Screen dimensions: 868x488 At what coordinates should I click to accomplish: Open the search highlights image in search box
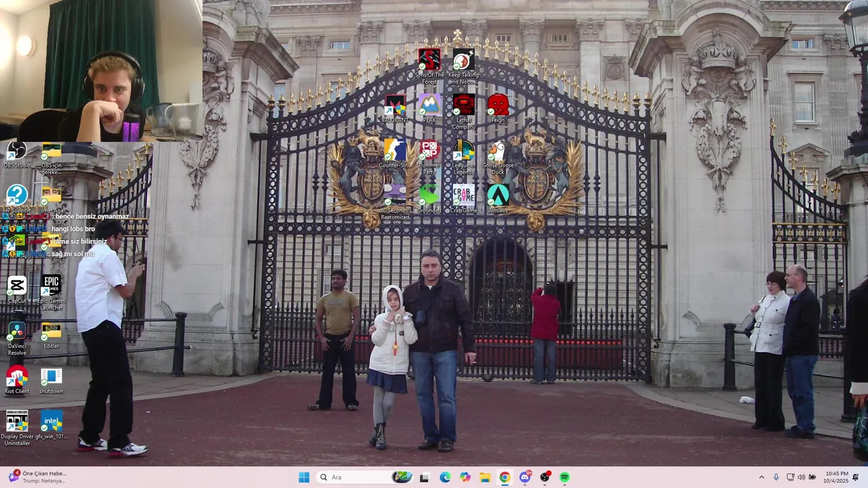click(402, 477)
